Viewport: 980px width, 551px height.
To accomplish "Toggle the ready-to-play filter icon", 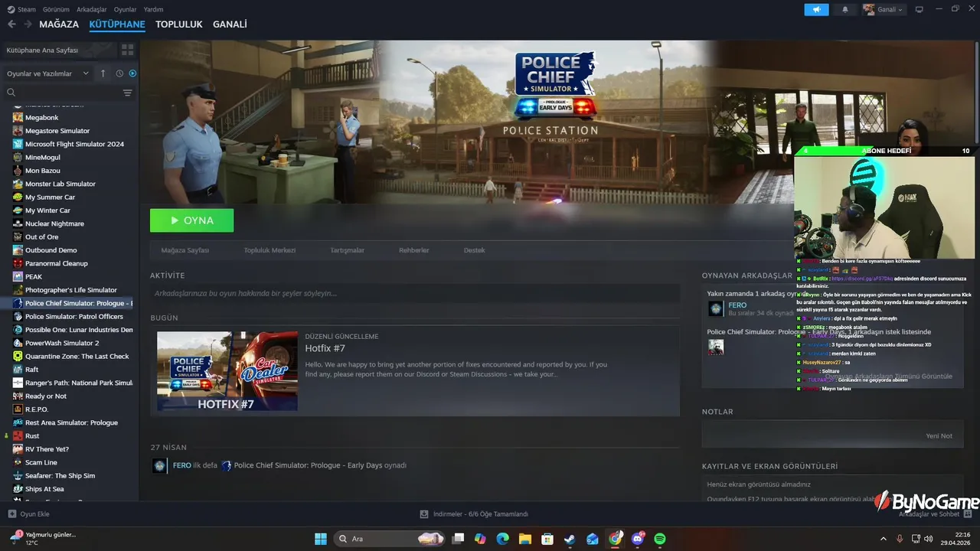I will point(132,73).
